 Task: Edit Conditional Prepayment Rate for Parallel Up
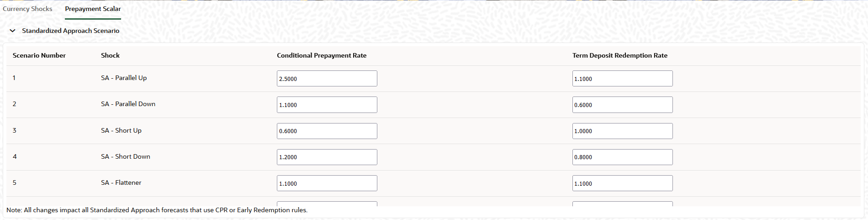pyautogui.click(x=327, y=78)
